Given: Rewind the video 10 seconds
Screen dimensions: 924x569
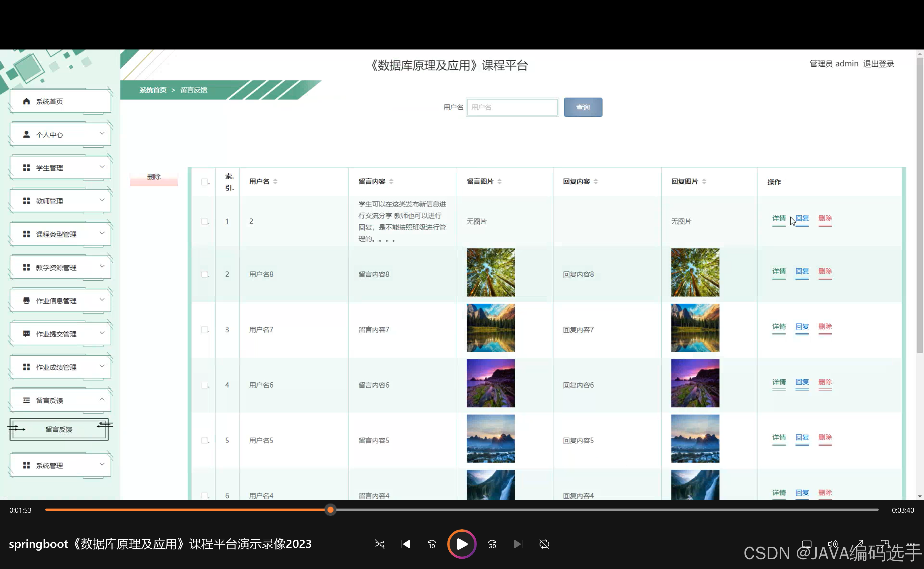Looking at the screenshot, I should (x=431, y=544).
